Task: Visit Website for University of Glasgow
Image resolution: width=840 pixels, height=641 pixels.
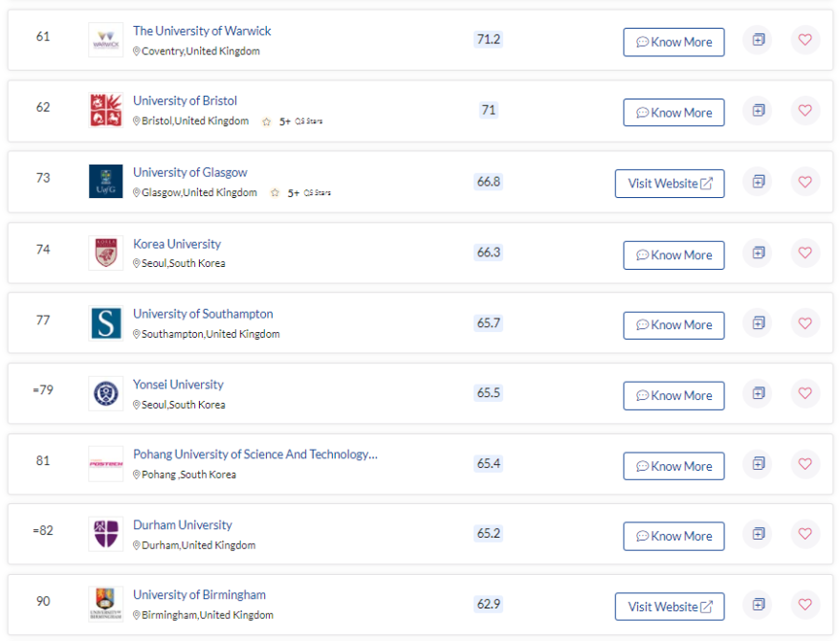Action: (670, 184)
